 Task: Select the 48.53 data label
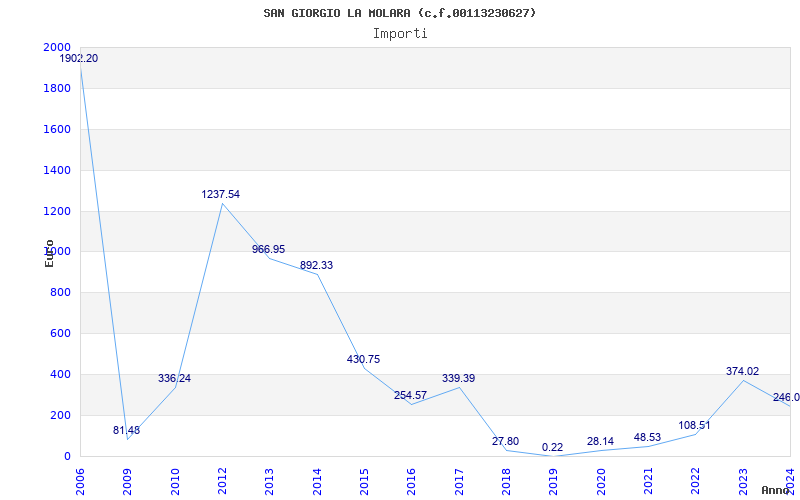[647, 437]
